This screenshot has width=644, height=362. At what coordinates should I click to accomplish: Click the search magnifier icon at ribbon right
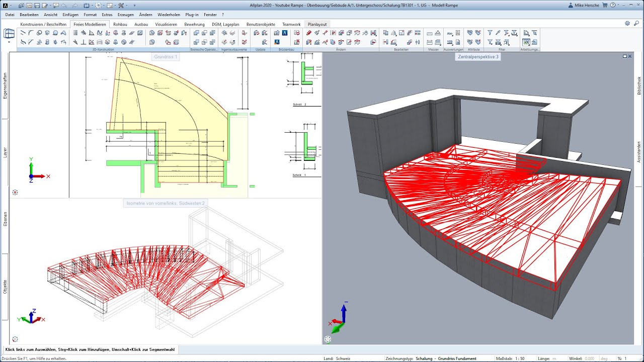click(636, 23)
